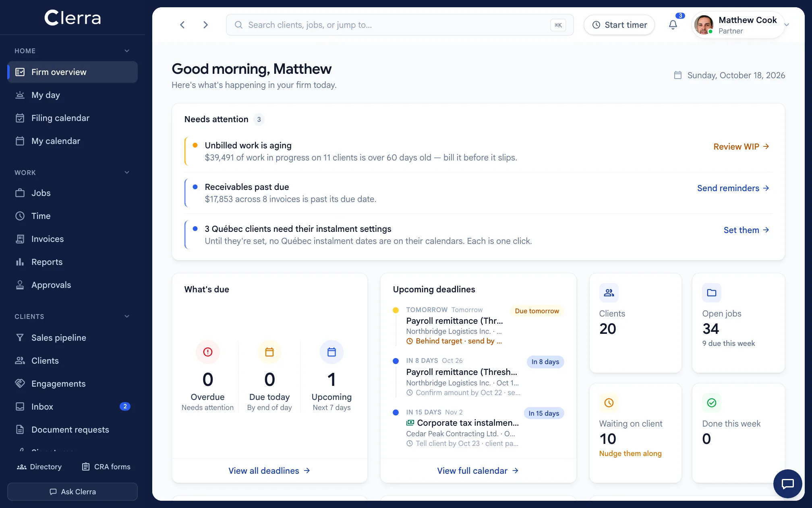This screenshot has height=508, width=812.
Task: Click the Waiting on client clock icon
Action: click(x=609, y=403)
